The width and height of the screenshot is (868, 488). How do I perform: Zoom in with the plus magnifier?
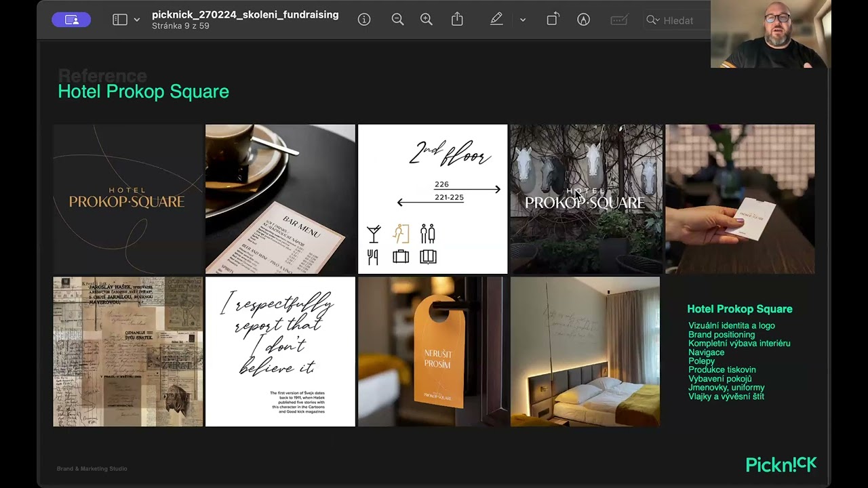point(427,20)
